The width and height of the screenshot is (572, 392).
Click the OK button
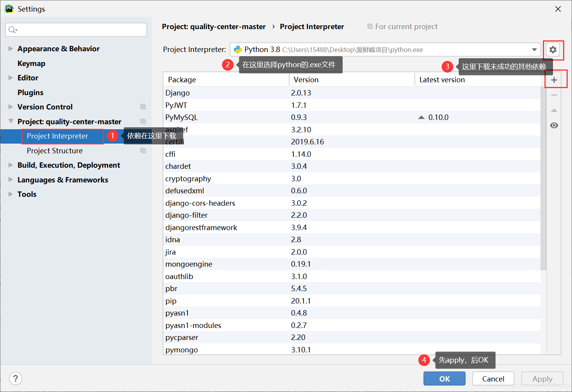click(444, 378)
